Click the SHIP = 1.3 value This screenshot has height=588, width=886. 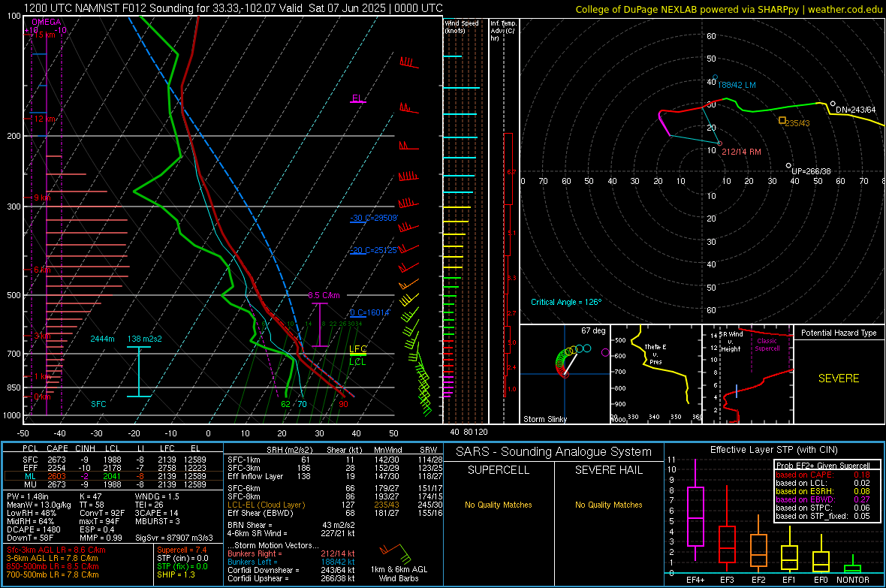(176, 574)
